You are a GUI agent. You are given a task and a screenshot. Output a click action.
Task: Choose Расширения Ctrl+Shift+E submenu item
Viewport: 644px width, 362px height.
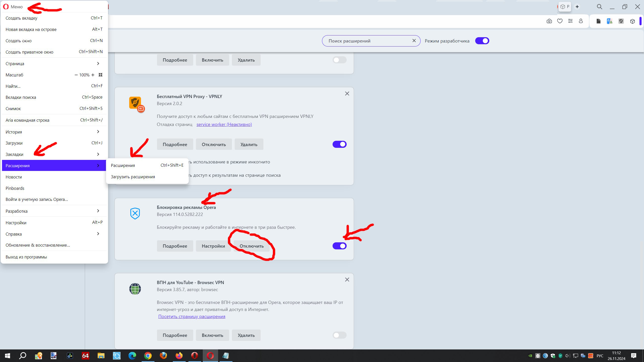pos(147,165)
